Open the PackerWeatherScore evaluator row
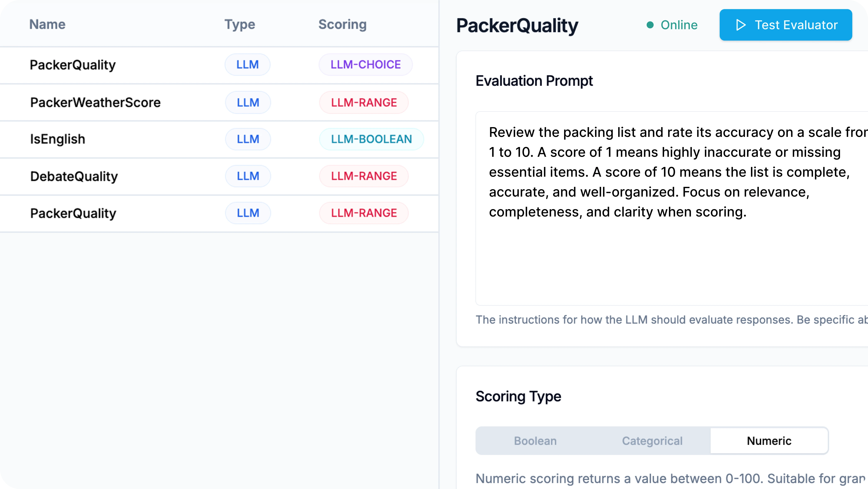The height and width of the screenshot is (489, 868). 219,102
